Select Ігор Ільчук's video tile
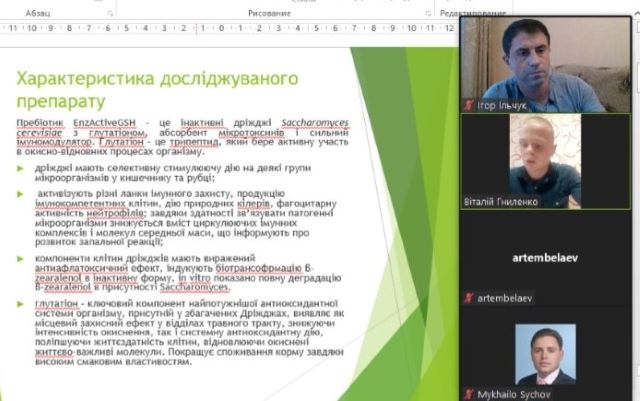Image resolution: width=640 pixels, height=401 pixels. (545, 65)
